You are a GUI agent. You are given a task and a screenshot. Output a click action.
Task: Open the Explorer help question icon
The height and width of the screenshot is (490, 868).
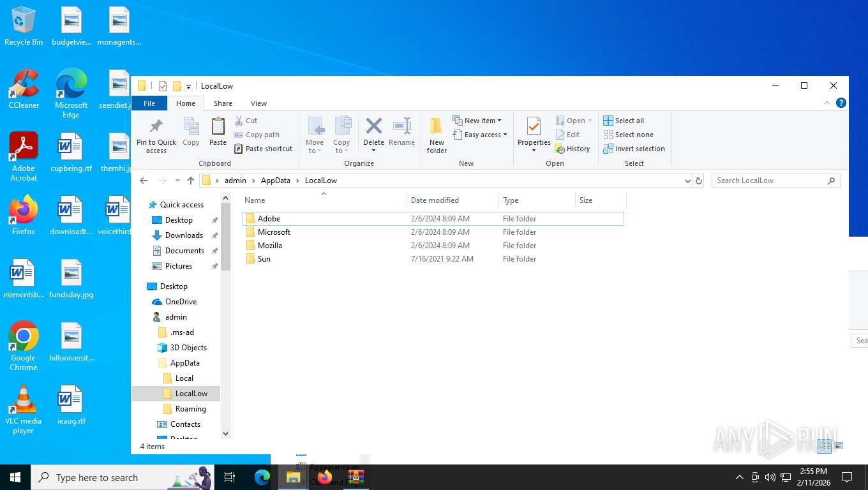click(x=841, y=103)
